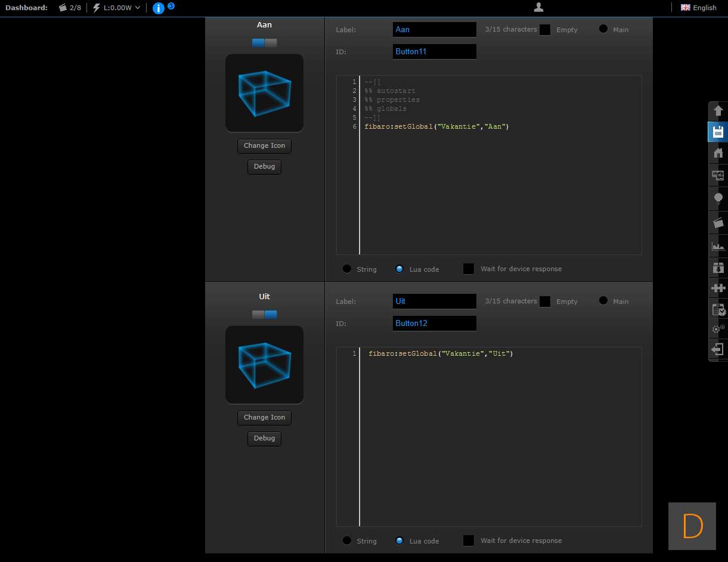Screen dimensions: 728x562
Task: Open the user profile icon in top bar
Action: point(538,8)
